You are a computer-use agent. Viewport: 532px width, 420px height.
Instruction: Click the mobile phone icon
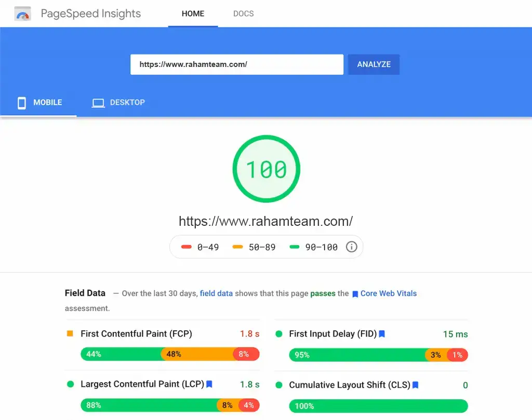pyautogui.click(x=22, y=103)
